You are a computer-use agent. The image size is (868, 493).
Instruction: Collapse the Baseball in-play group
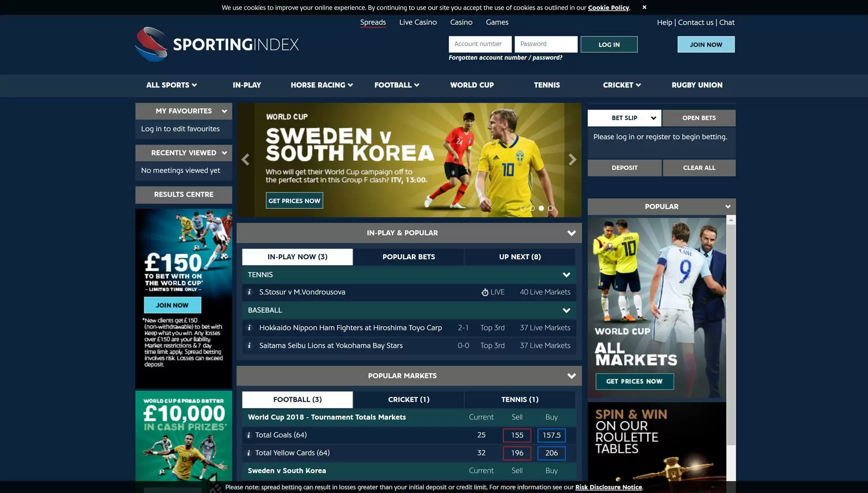(566, 310)
